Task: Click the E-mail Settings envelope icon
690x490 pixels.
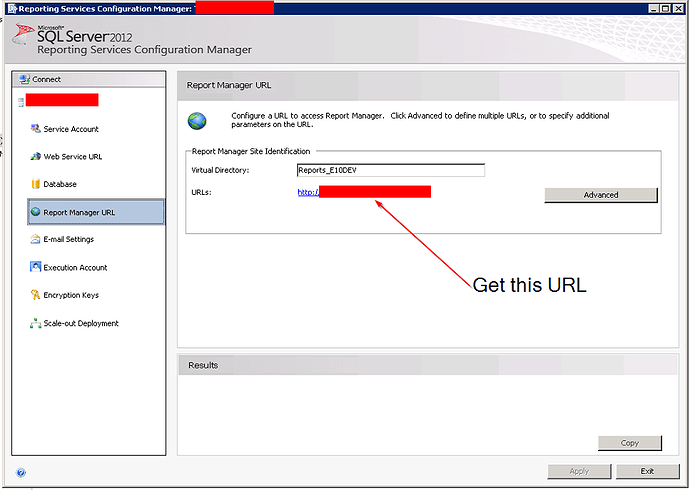Action: click(36, 239)
